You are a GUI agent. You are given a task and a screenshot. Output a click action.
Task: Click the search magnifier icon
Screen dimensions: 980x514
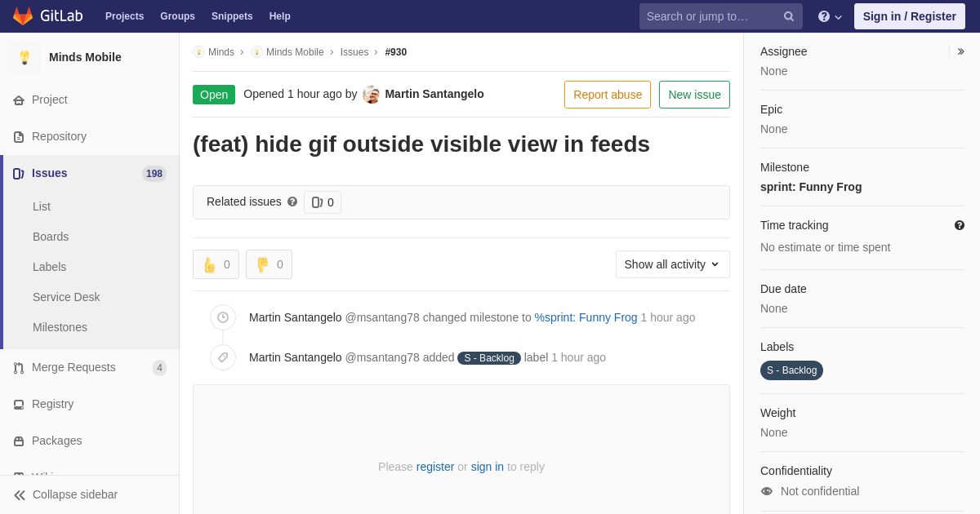pyautogui.click(x=788, y=16)
